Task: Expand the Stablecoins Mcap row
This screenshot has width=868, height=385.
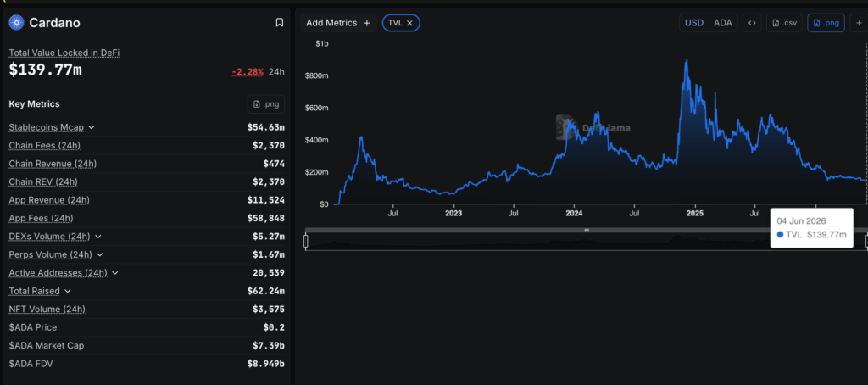Action: click(x=92, y=127)
